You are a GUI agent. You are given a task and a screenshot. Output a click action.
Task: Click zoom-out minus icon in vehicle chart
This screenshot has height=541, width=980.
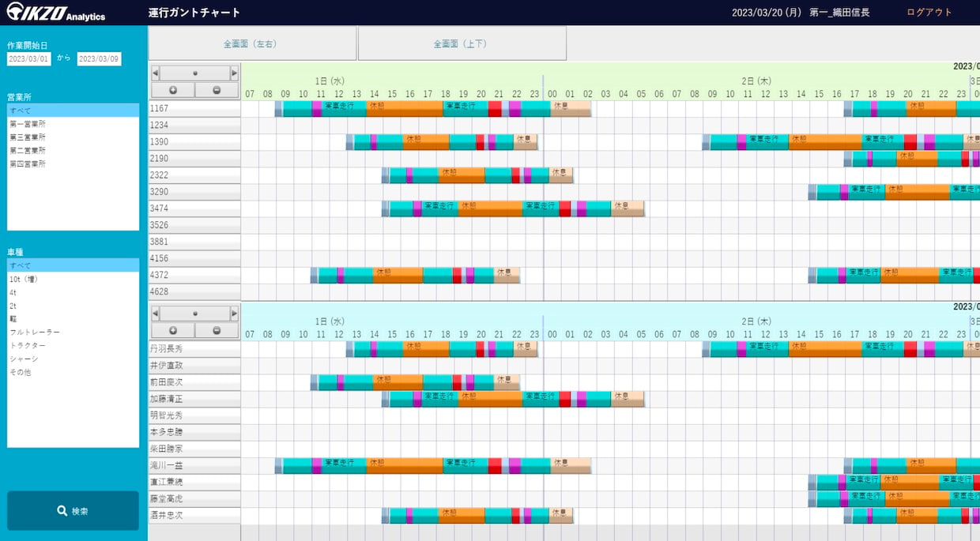click(217, 90)
